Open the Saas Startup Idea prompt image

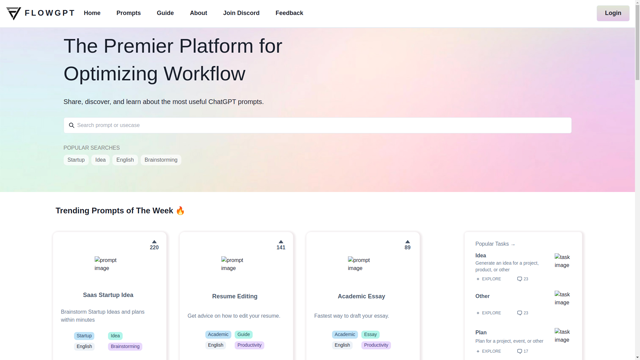tap(105, 264)
